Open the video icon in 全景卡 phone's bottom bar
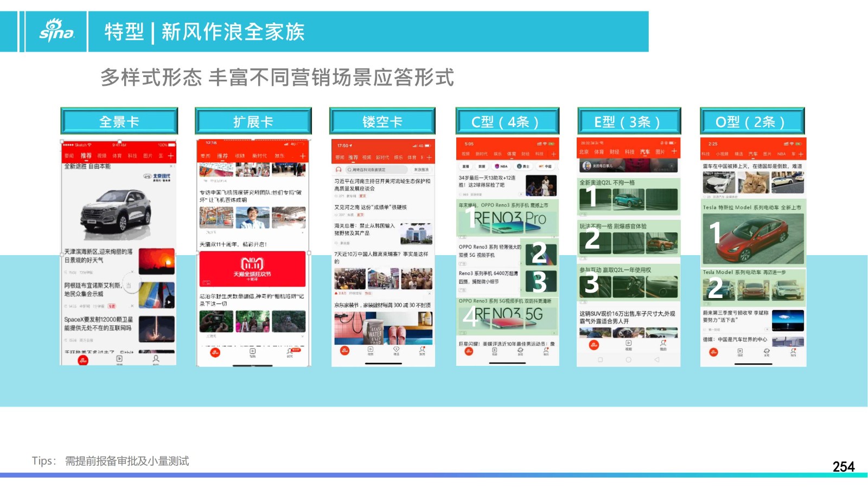The image size is (868, 488). pos(119,359)
